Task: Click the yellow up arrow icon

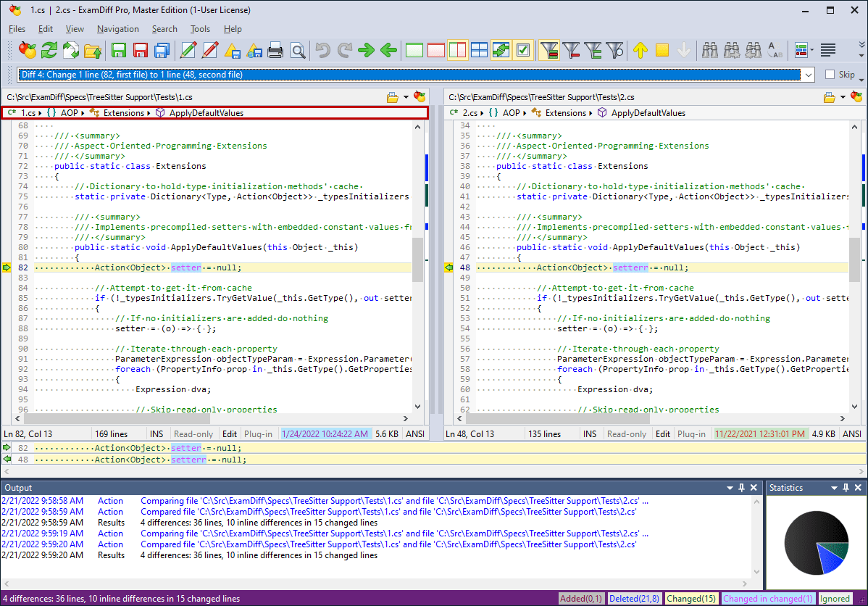Action: [640, 50]
